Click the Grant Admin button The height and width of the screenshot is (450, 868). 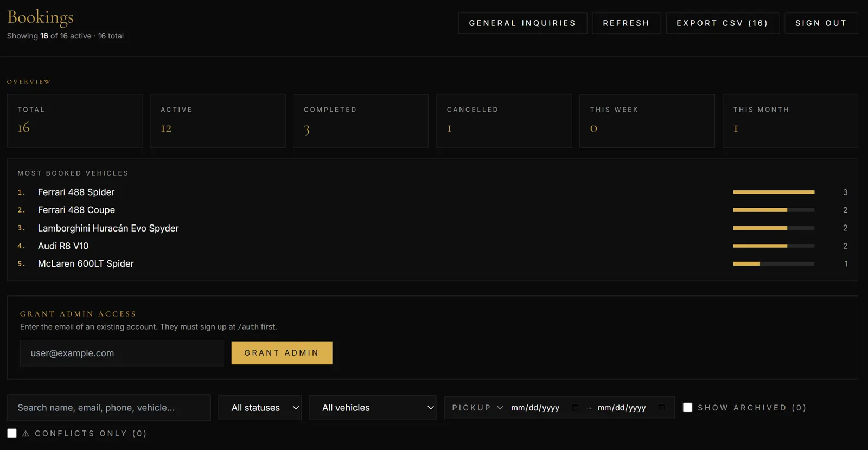282,353
